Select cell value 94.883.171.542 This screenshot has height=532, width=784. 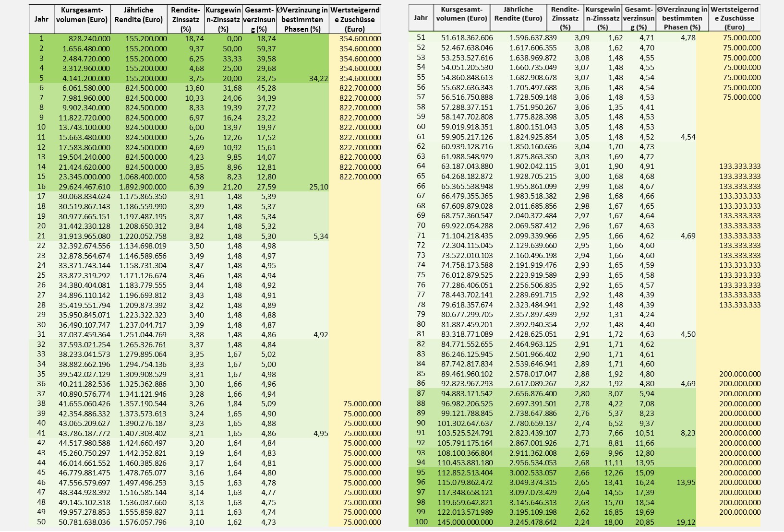(467, 394)
